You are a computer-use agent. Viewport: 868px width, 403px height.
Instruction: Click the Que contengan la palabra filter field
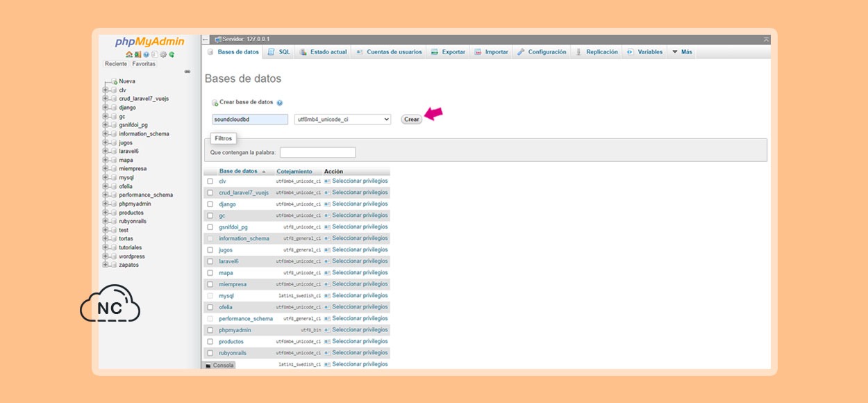(317, 152)
